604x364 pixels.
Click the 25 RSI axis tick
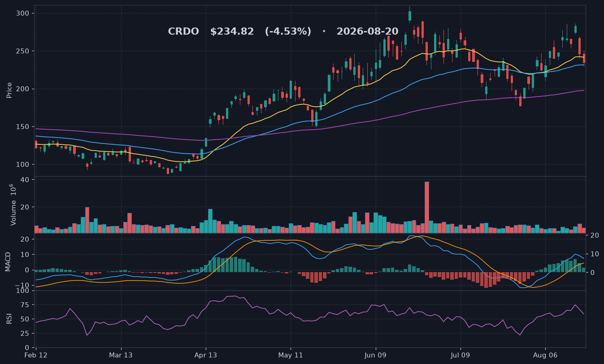25,334
